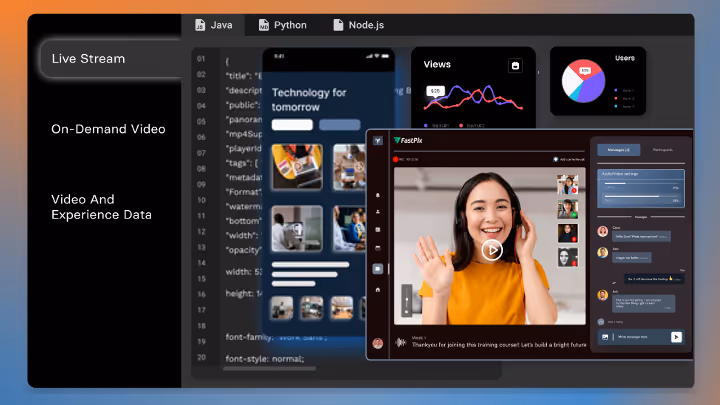Screen dimensions: 720x405
Task: Select the first participant thumbnail on video
Action: point(568,185)
